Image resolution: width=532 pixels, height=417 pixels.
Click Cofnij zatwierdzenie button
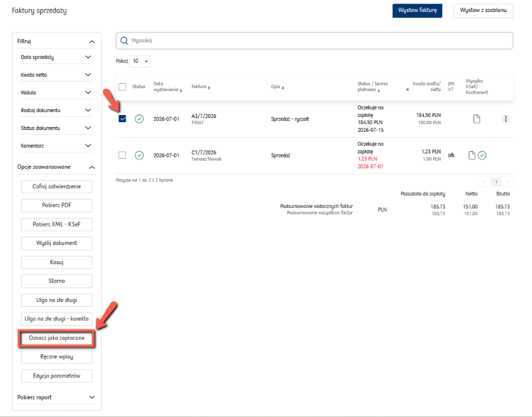57,186
